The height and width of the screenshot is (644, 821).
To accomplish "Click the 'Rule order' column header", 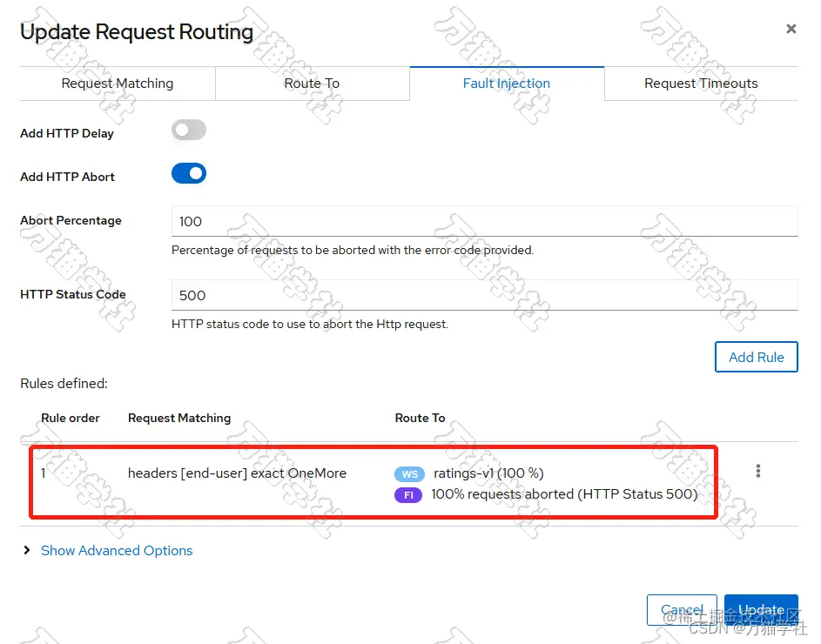I will point(71,419).
